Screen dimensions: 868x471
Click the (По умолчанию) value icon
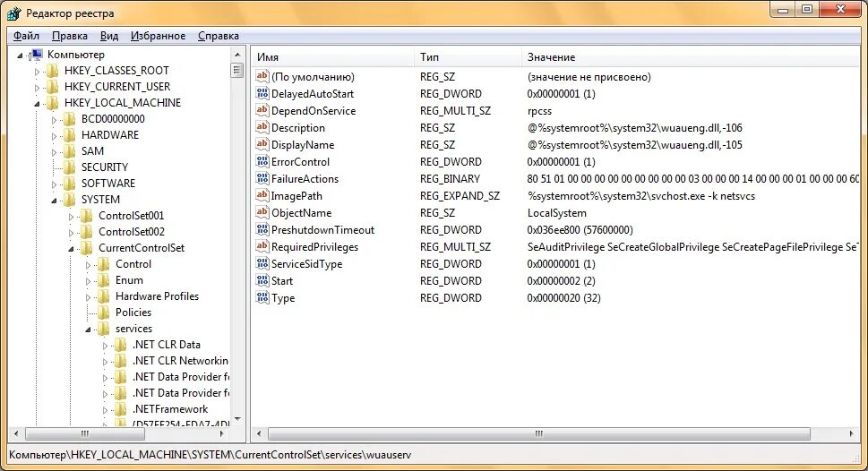pos(262,76)
